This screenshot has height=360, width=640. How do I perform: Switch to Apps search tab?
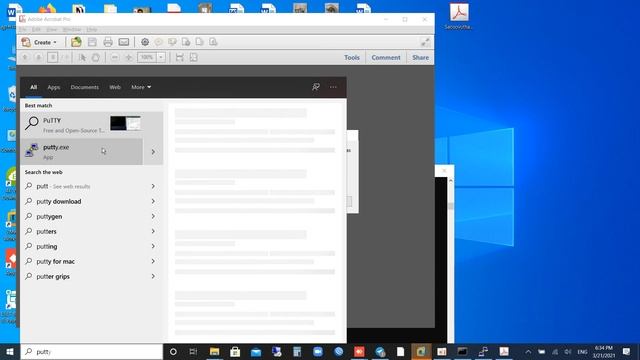pyautogui.click(x=53, y=87)
